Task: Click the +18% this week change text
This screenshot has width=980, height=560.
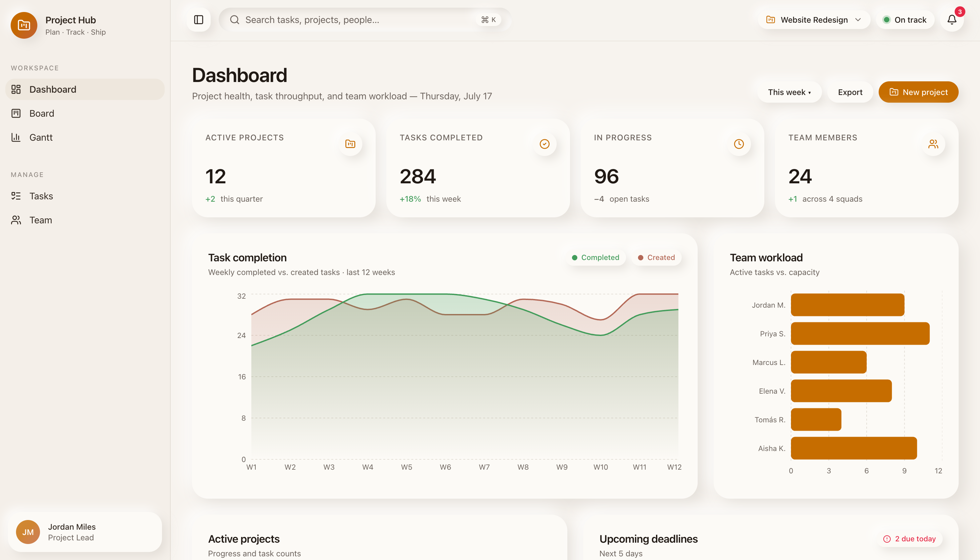Action: 430,199
